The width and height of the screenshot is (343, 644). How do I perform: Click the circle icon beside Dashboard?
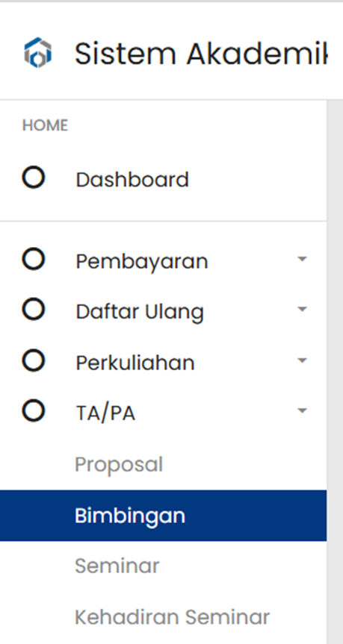34,178
